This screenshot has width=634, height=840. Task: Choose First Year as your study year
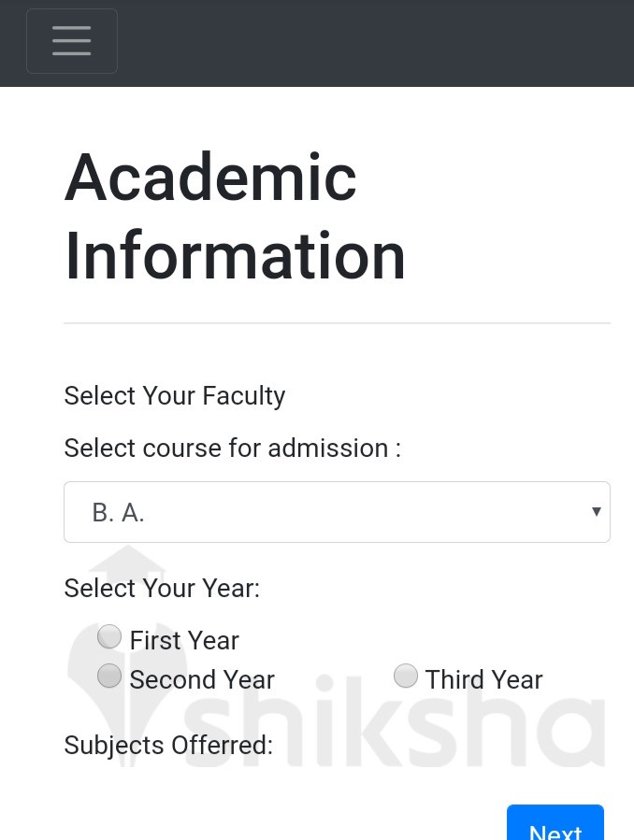[x=109, y=636]
